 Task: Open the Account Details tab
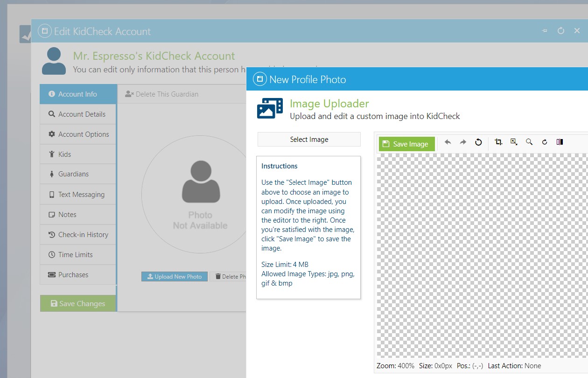tap(78, 114)
